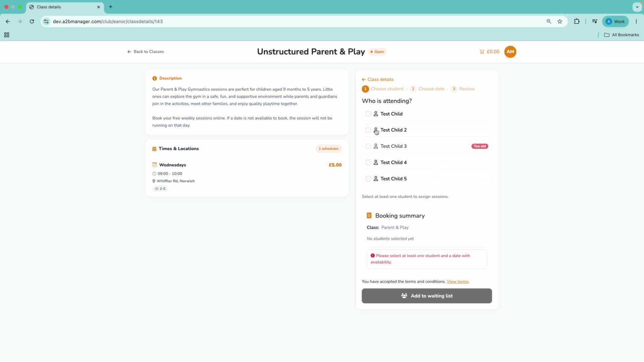
Task: Open the browser extensions puzzle icon
Action: click(x=577, y=21)
